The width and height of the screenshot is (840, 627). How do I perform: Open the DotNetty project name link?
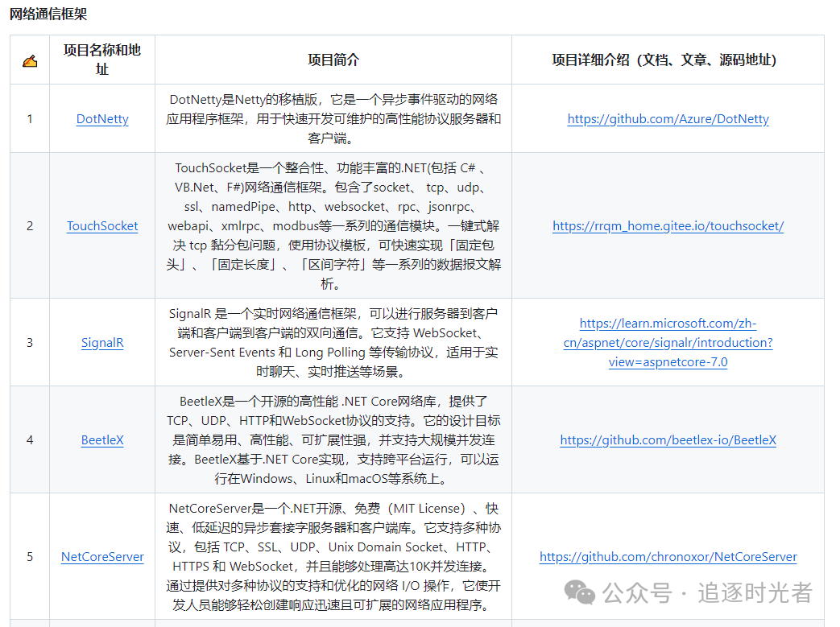click(x=102, y=119)
